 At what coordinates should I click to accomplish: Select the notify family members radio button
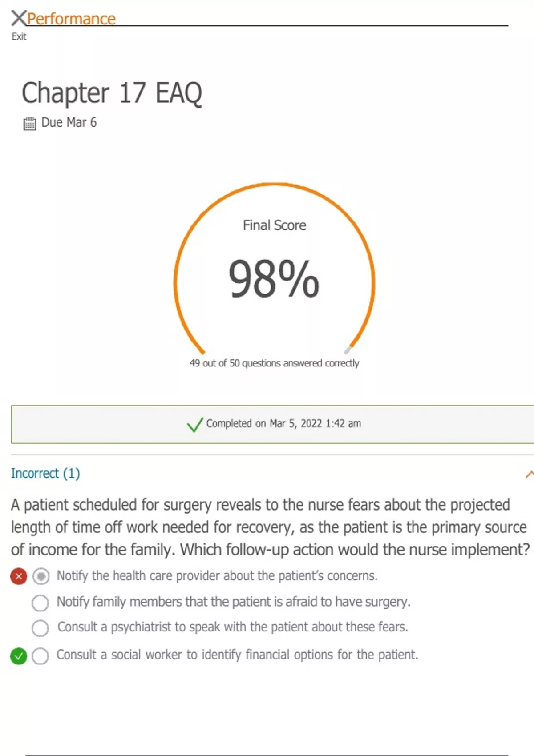click(40, 603)
